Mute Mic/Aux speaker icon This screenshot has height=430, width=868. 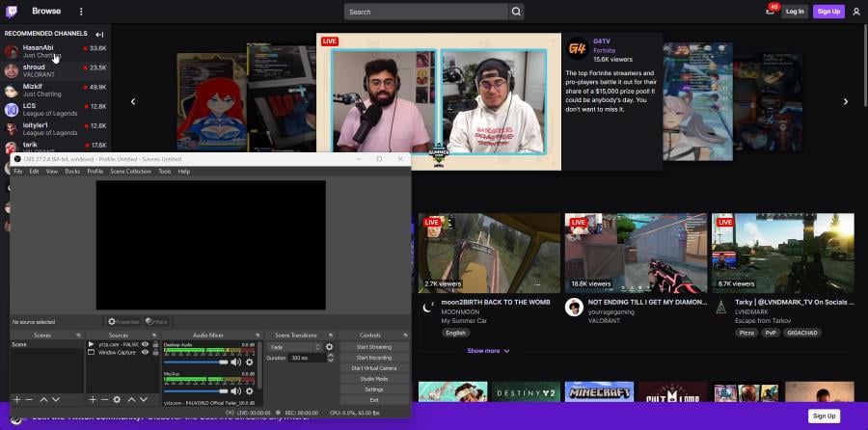[236, 391]
